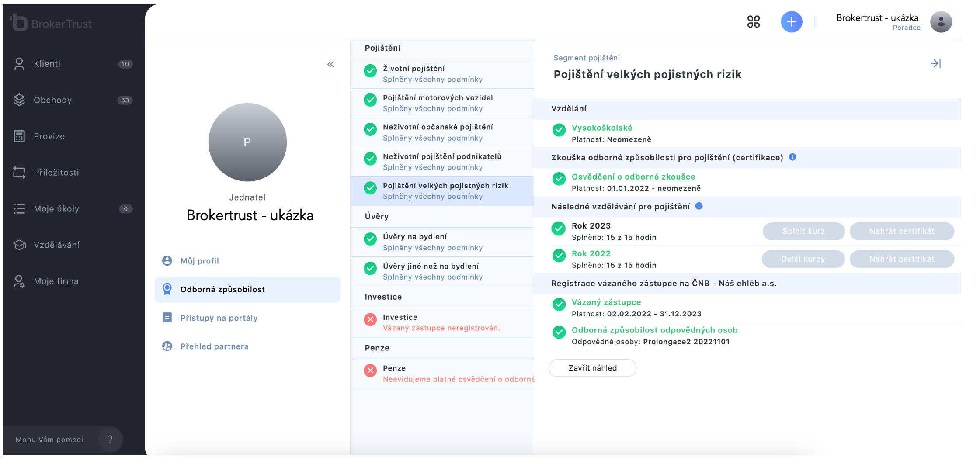Open the user avatar menu

pos(941,22)
